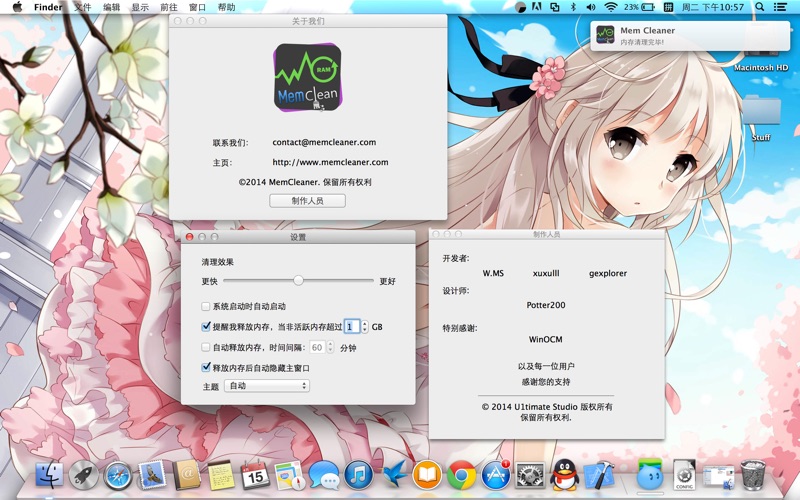Open the 帮助 menu
The height and width of the screenshot is (500, 800).
coord(227,7)
